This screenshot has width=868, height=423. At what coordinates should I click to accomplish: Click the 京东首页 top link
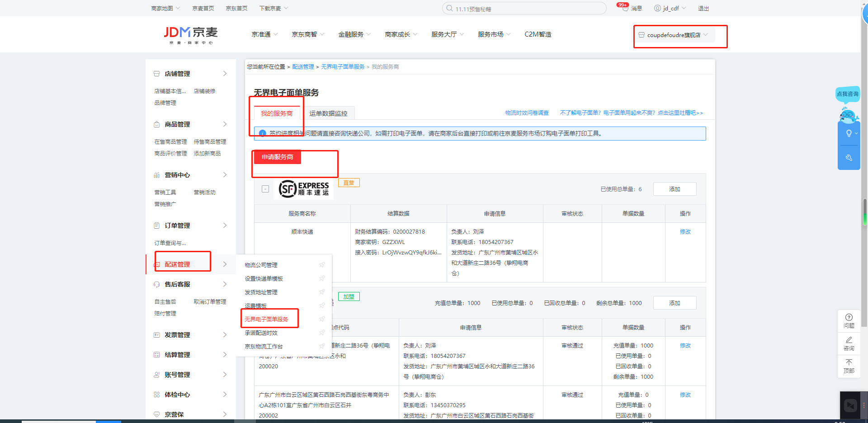pos(236,8)
